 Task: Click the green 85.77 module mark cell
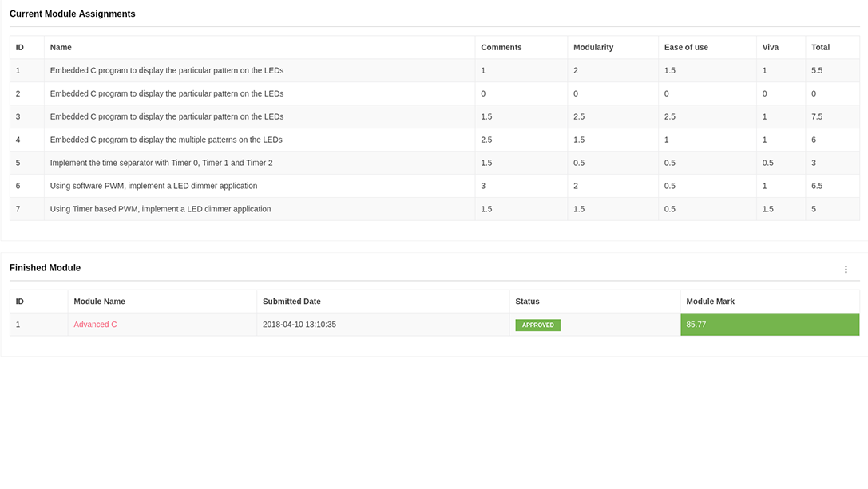click(769, 325)
